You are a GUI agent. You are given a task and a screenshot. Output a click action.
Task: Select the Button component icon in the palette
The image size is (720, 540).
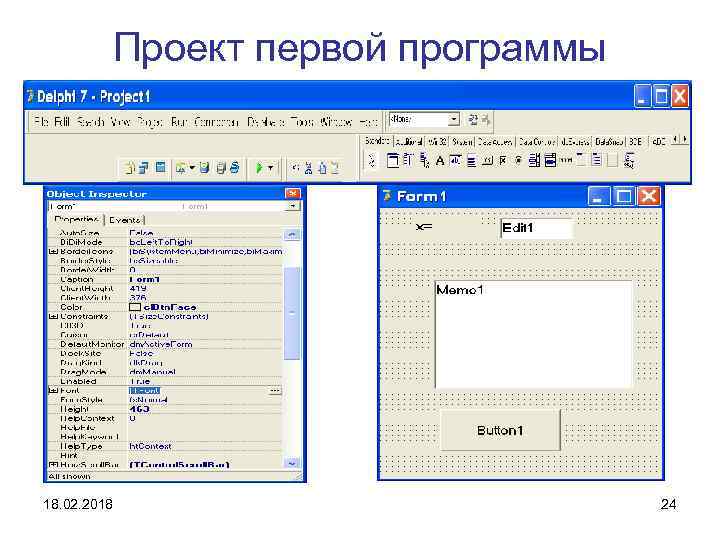click(x=487, y=161)
